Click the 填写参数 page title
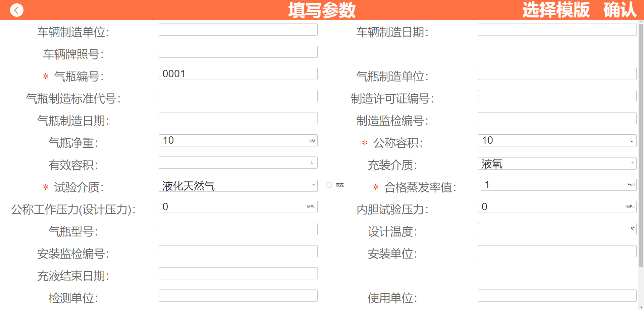The image size is (644, 312). 322,10
